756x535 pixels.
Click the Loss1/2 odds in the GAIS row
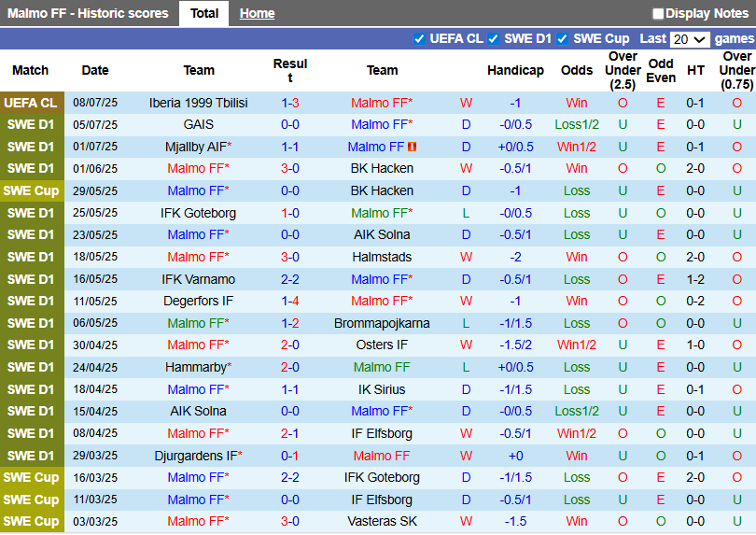coord(577,124)
